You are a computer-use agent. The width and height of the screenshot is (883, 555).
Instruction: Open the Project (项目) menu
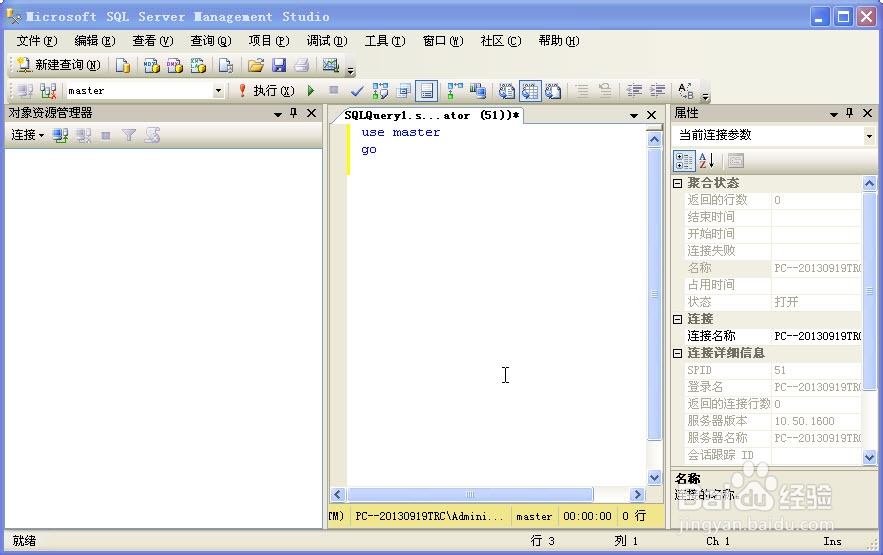click(x=269, y=41)
